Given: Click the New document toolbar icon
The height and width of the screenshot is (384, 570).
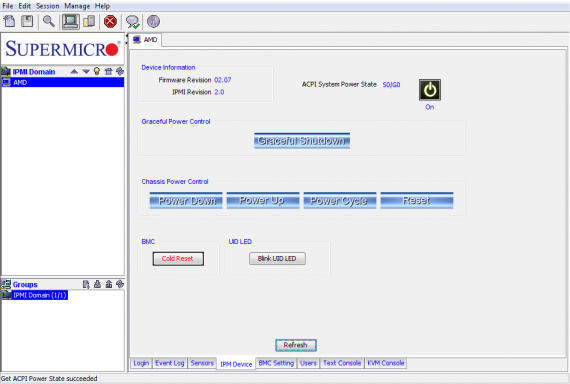Looking at the screenshot, I should click(9, 21).
